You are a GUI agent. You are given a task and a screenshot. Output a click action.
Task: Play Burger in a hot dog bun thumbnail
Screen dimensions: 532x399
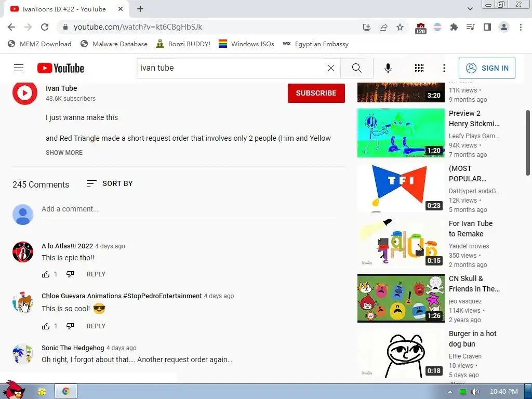click(x=401, y=353)
